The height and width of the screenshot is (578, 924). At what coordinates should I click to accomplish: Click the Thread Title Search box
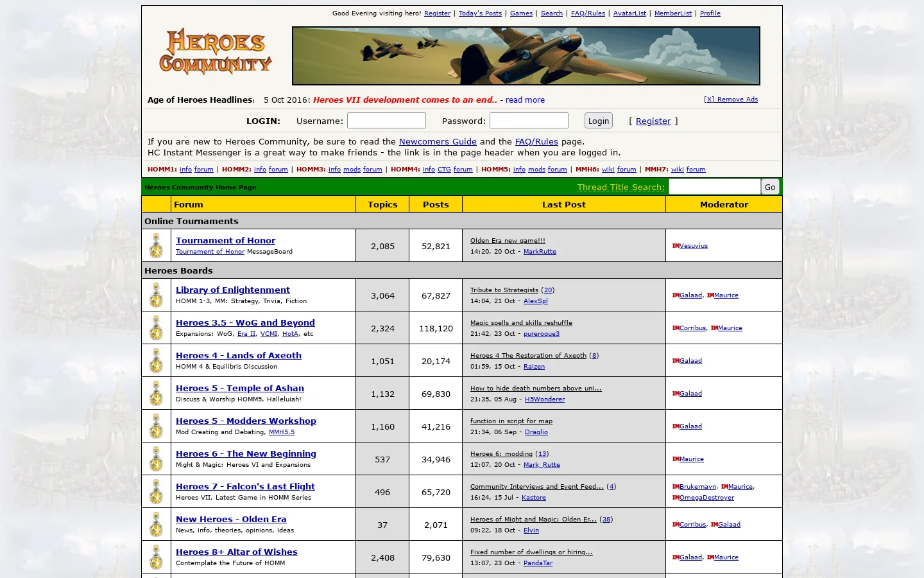[x=714, y=187]
